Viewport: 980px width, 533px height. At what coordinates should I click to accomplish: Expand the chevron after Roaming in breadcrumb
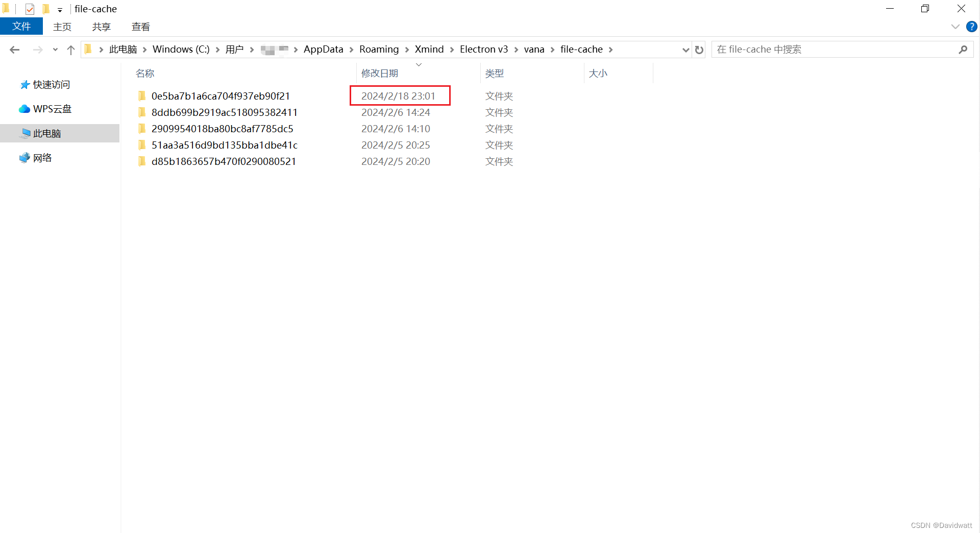click(407, 50)
